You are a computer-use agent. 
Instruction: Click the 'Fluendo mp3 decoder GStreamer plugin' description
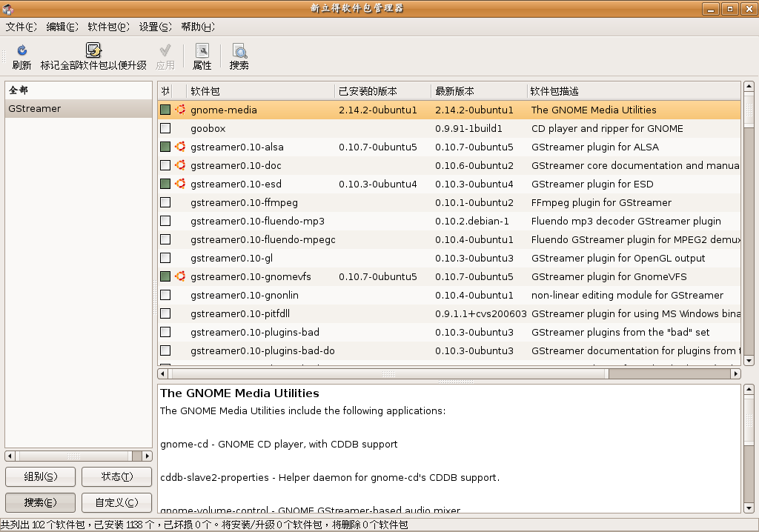[626, 222]
